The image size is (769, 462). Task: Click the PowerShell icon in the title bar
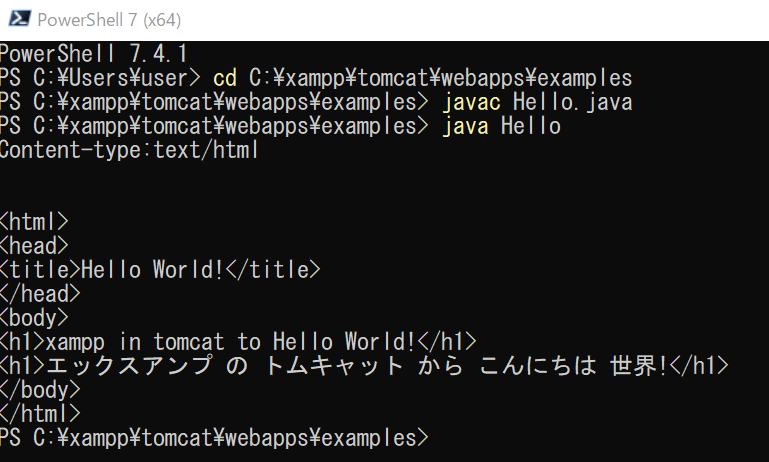pos(17,20)
